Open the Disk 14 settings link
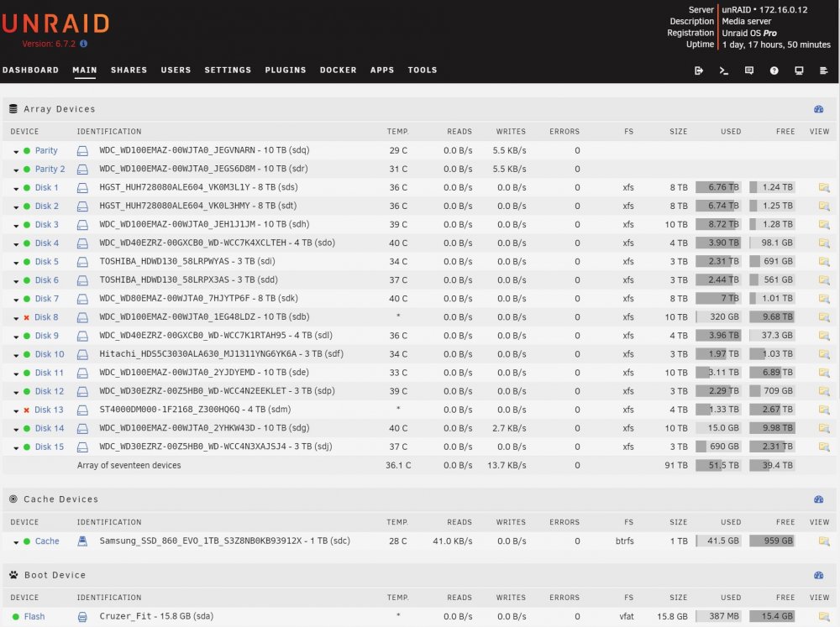The image size is (840, 627). 50,428
